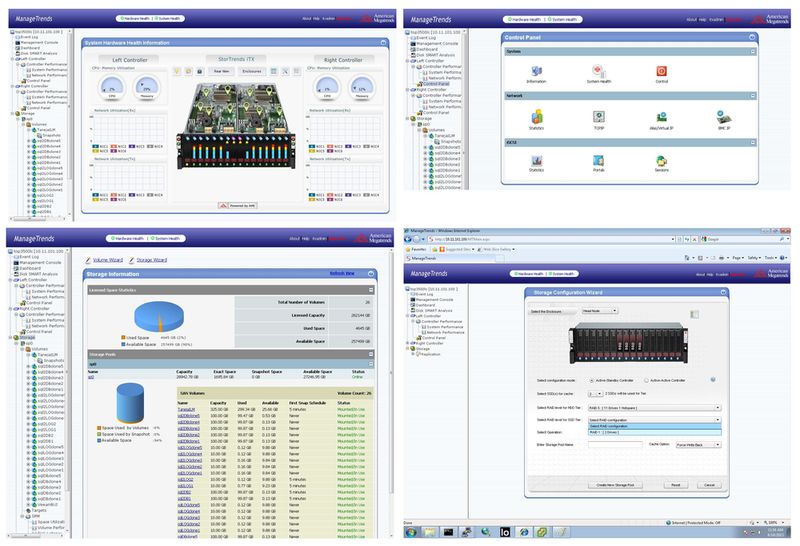Click the red Control icon in Control Panel
800x546 pixels.
[x=661, y=71]
